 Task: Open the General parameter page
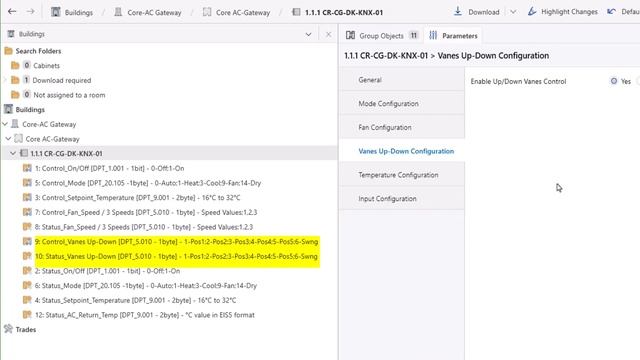click(x=402, y=80)
